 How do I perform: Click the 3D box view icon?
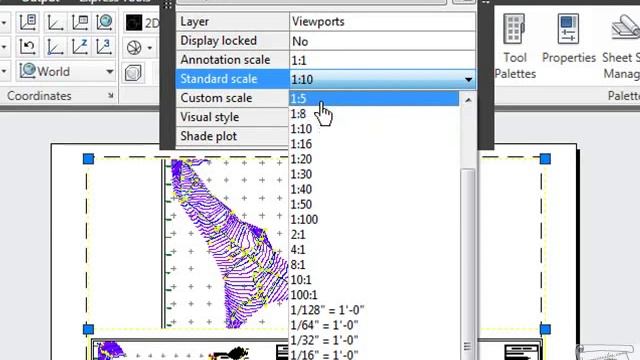coord(133,73)
